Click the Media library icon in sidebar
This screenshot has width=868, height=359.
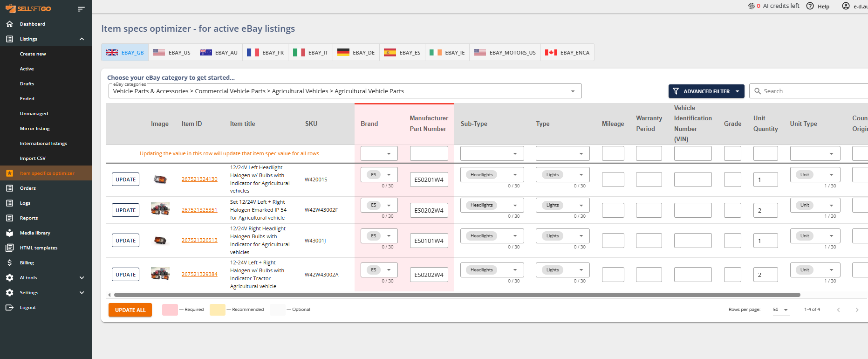(9, 233)
